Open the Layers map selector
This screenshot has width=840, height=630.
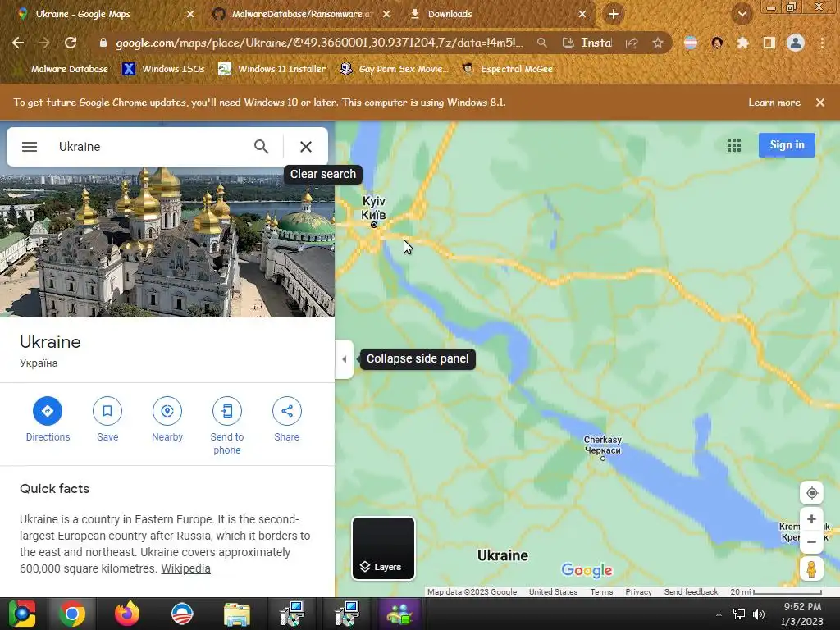coord(383,548)
